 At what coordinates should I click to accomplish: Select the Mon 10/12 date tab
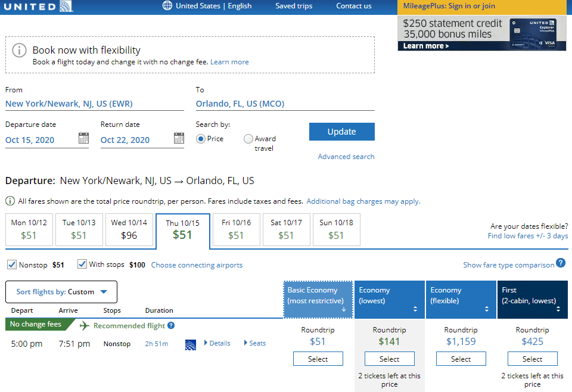29,229
